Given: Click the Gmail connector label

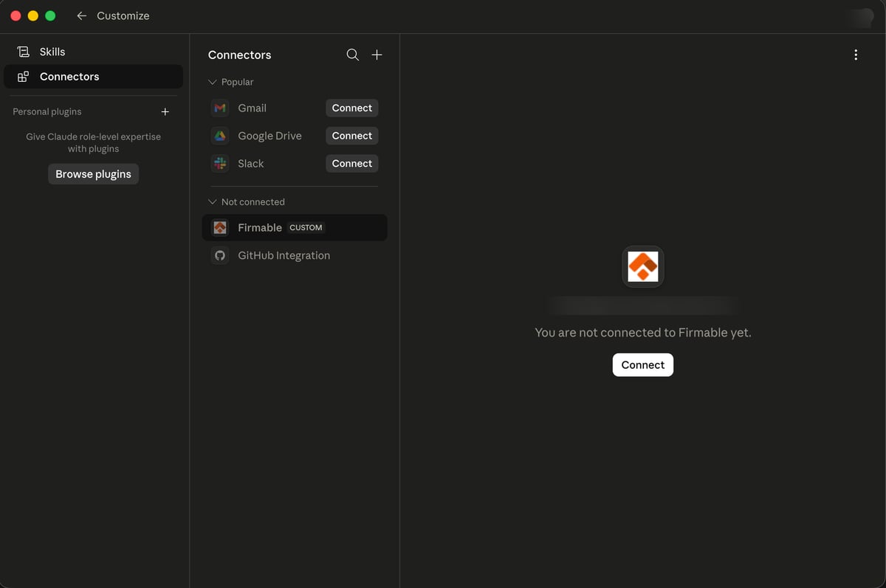Looking at the screenshot, I should pyautogui.click(x=253, y=108).
